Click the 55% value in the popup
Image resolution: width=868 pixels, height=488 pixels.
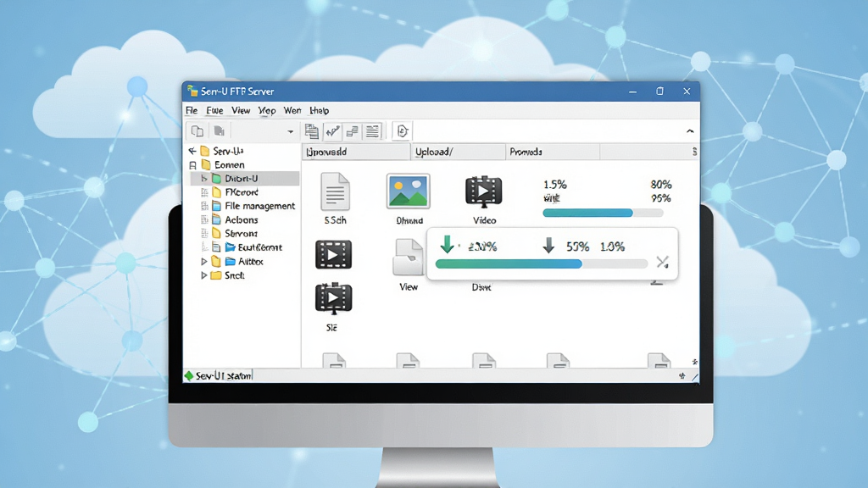[577, 247]
